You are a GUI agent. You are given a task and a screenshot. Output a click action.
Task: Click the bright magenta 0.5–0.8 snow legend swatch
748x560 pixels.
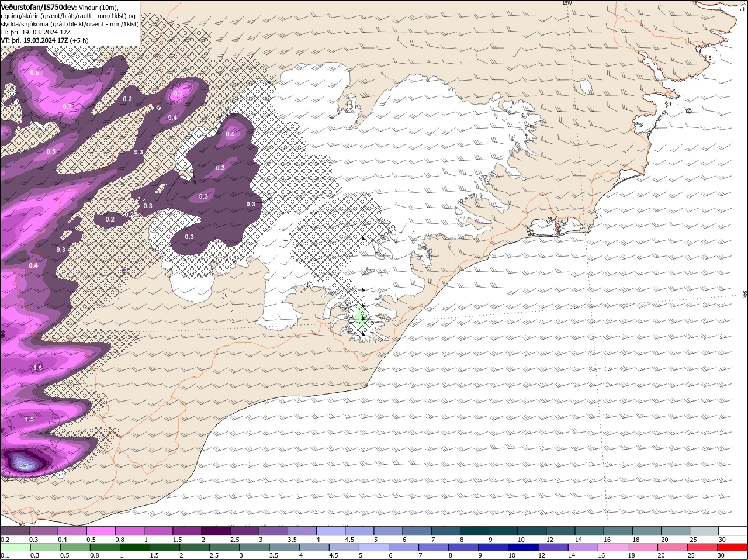point(101,531)
